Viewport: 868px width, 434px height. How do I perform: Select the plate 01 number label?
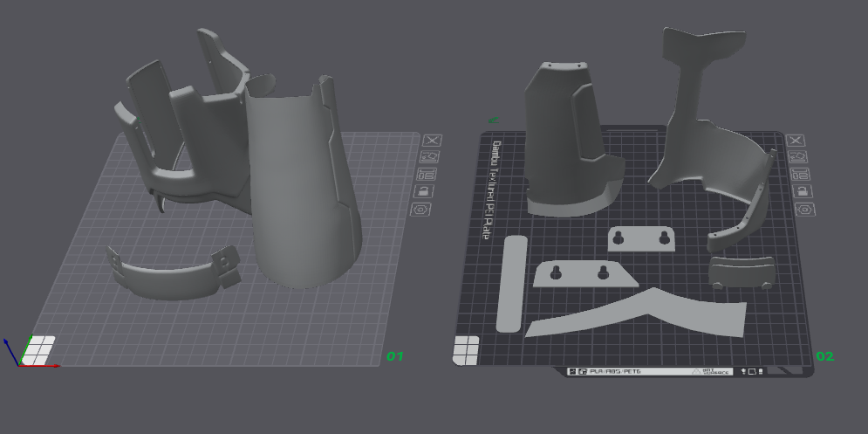pyautogui.click(x=395, y=356)
